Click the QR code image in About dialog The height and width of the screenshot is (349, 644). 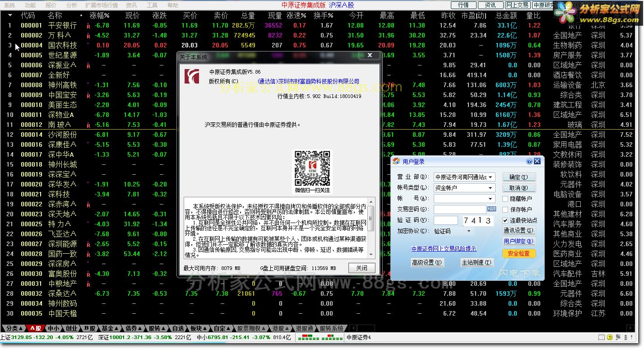[312, 168]
